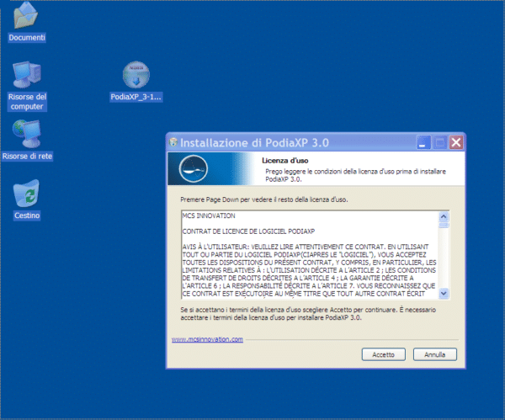
Task: Open the www.mcsinnovation.com link
Action: 207,339
